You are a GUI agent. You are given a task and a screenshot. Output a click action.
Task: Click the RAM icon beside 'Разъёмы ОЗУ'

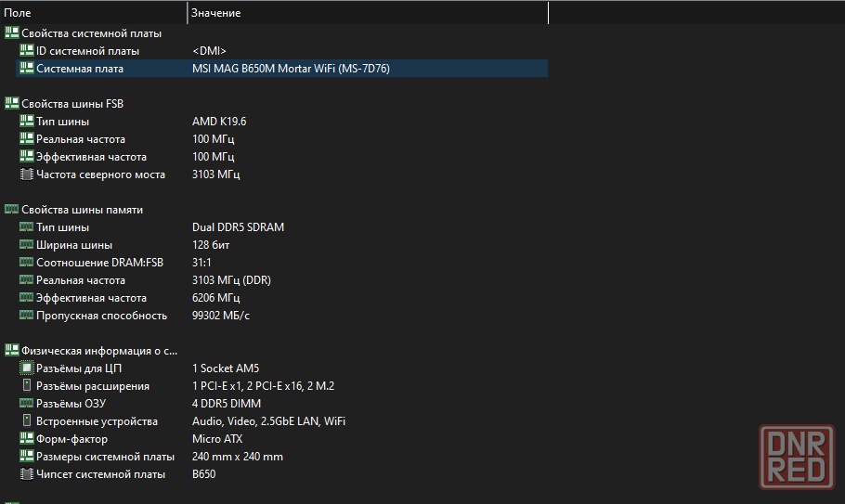pyautogui.click(x=26, y=404)
